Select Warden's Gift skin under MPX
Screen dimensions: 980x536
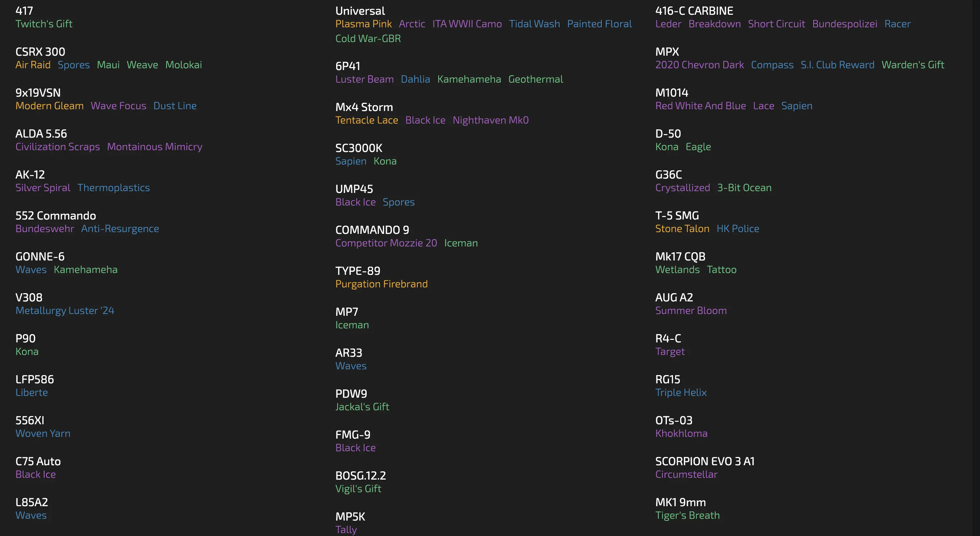[x=913, y=65]
